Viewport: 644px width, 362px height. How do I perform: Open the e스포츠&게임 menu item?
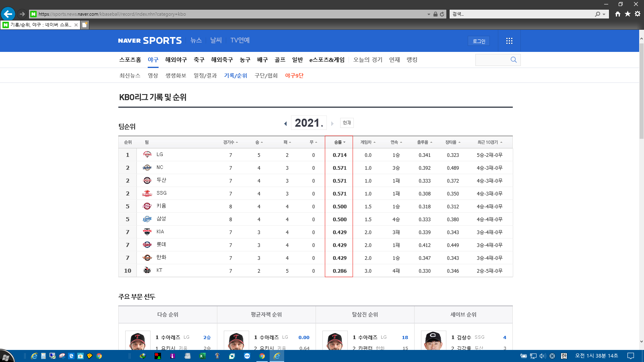coord(327,60)
